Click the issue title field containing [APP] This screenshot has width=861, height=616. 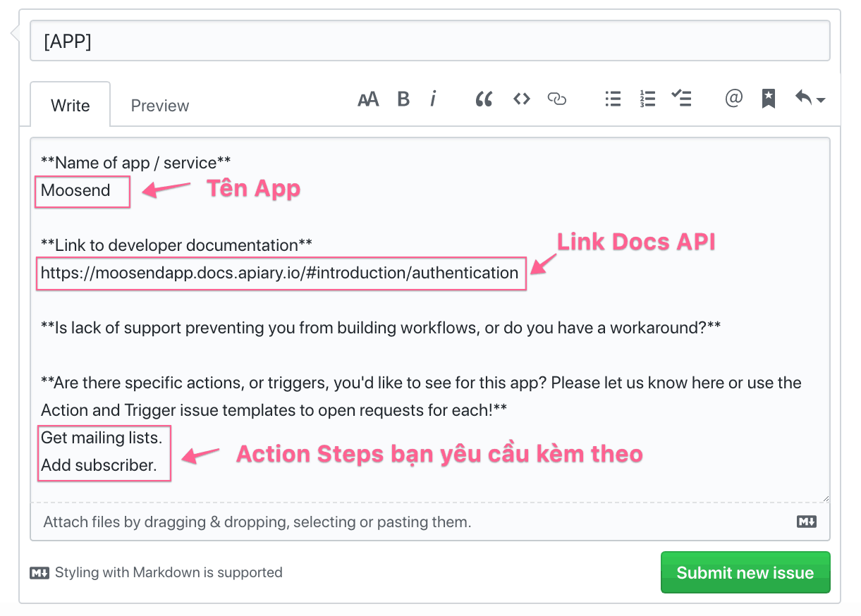click(x=430, y=41)
